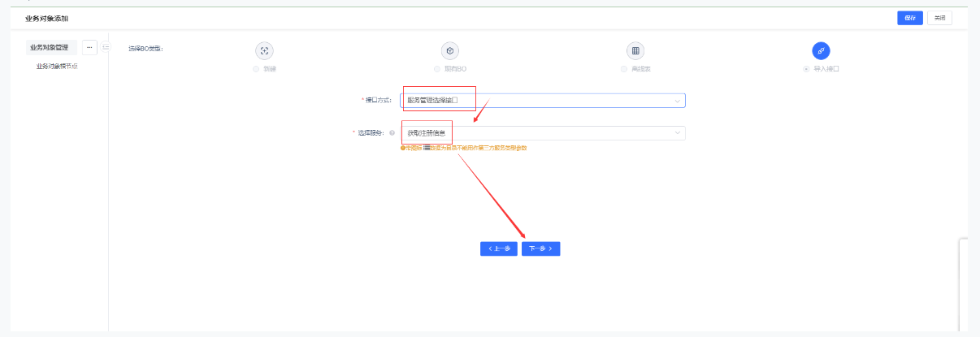The width and height of the screenshot is (980, 337).
Task: Select the 业务对象根节点 tree node
Action: click(57, 67)
